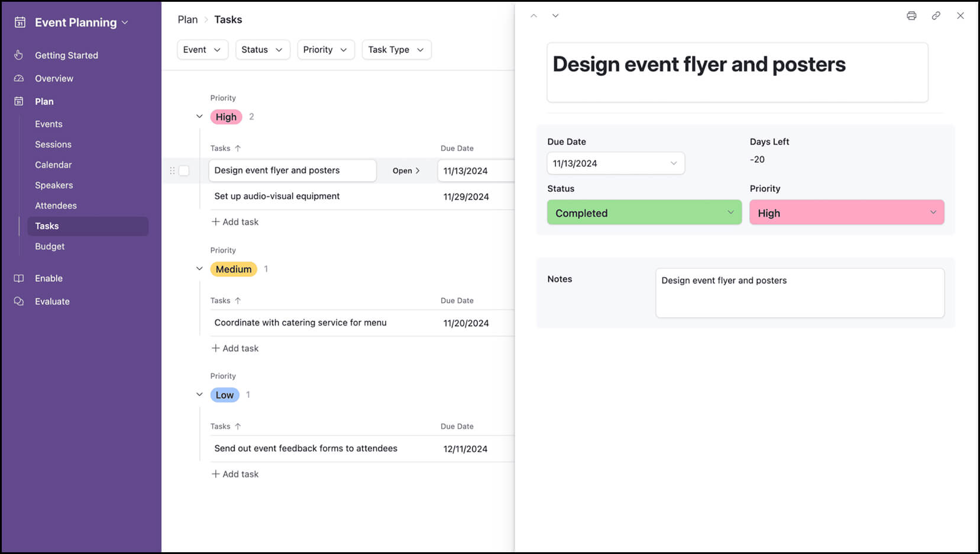Add a task under Medium priority
The width and height of the screenshot is (980, 554).
[x=235, y=348]
